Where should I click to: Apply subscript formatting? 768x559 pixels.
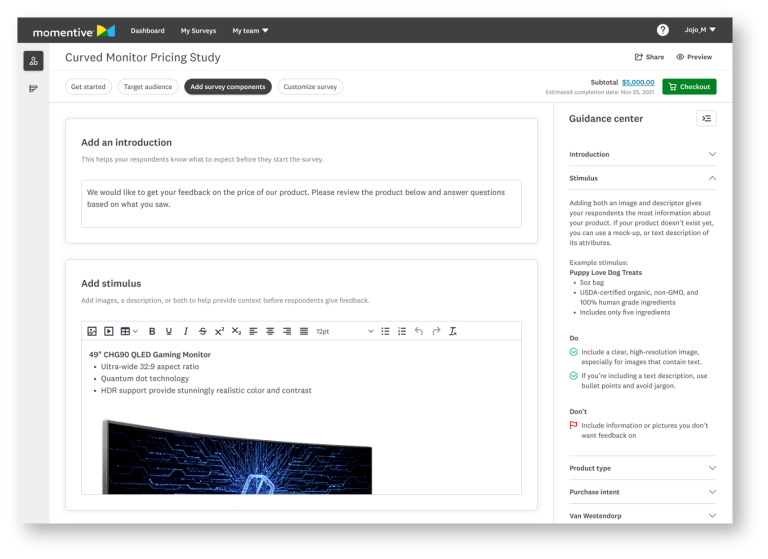point(236,332)
